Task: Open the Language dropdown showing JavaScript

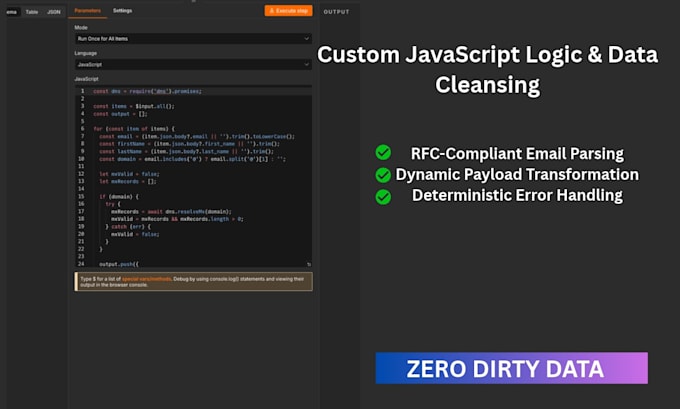Action: pyautogui.click(x=193, y=64)
